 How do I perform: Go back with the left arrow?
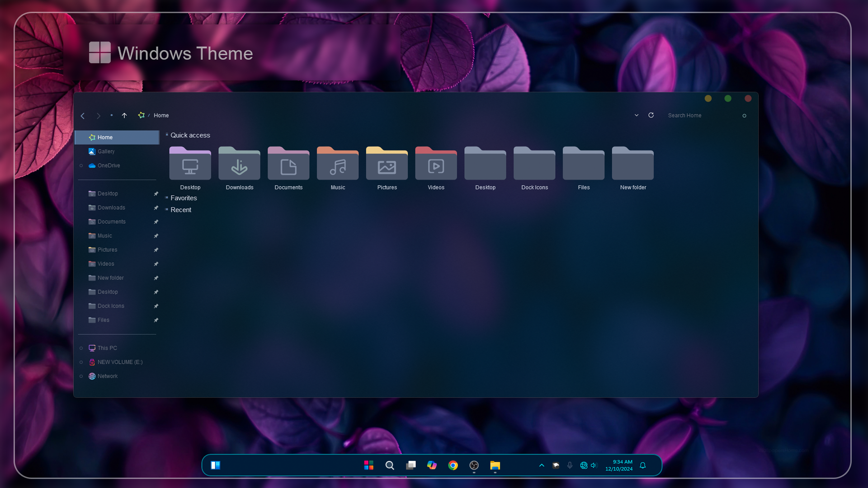point(83,116)
